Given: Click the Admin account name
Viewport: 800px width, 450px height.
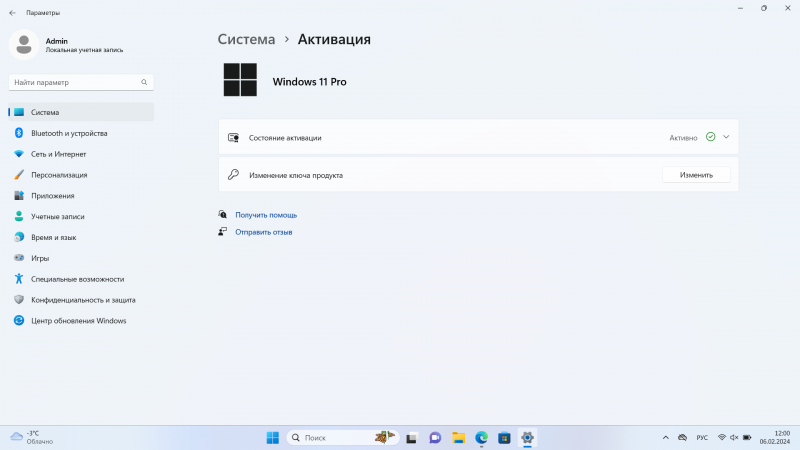Looking at the screenshot, I should point(57,41).
